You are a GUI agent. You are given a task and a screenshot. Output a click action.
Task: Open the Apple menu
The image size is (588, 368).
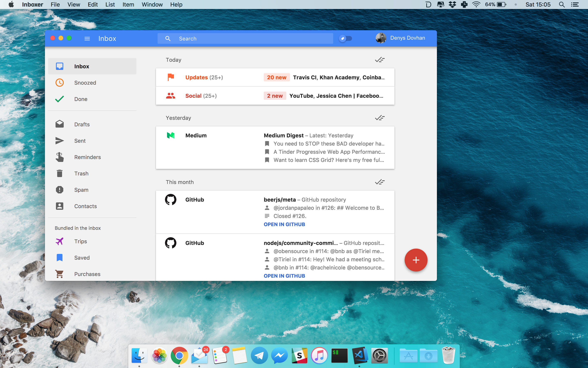[x=11, y=4]
